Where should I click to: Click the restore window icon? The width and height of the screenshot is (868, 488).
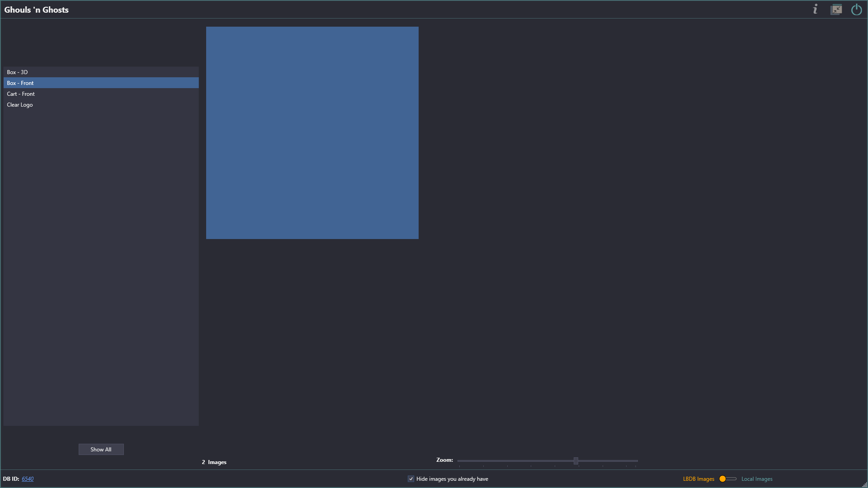click(x=836, y=9)
